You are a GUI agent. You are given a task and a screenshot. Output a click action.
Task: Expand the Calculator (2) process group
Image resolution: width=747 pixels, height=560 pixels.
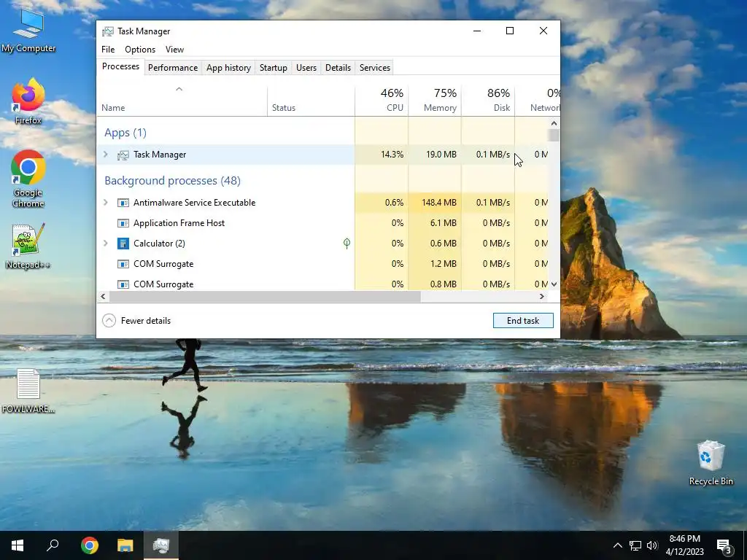coord(106,244)
